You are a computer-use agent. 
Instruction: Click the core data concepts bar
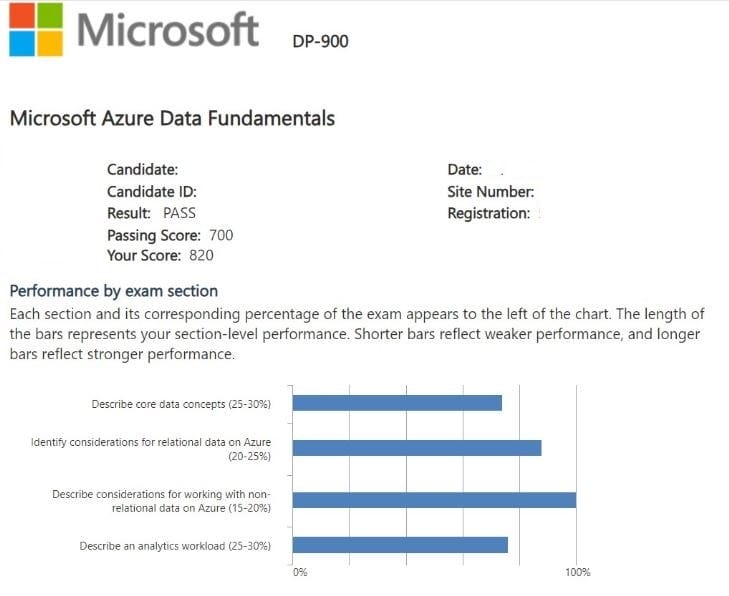pyautogui.click(x=397, y=403)
